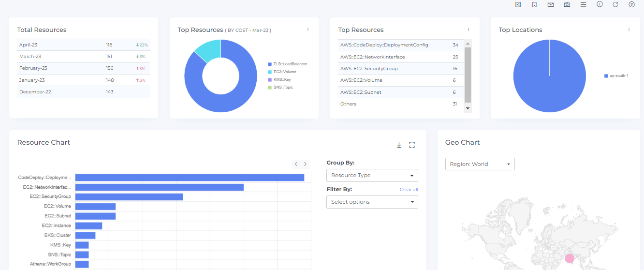Go to next page of Resource Chart
The image size is (644, 270).
click(305, 164)
